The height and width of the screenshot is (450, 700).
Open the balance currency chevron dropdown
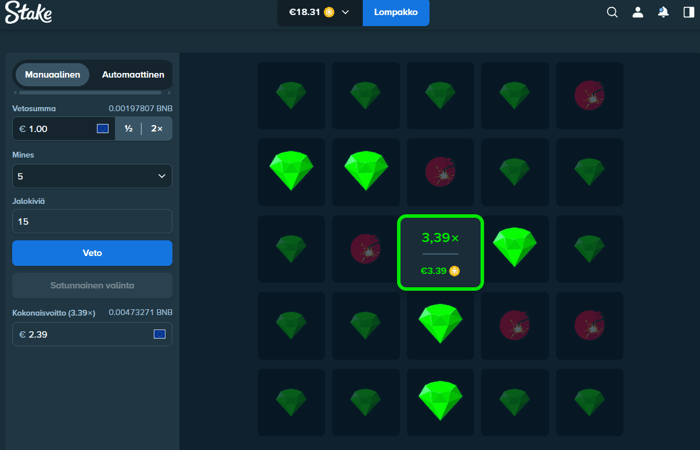(345, 12)
